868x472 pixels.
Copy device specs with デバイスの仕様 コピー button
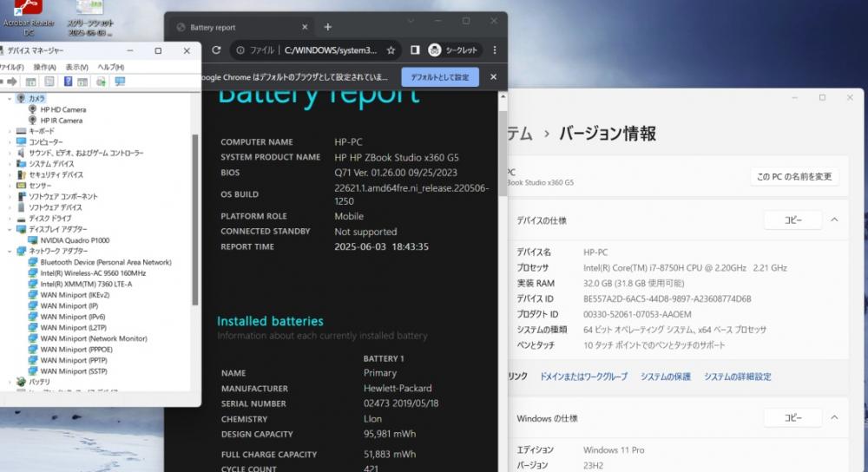tap(792, 220)
